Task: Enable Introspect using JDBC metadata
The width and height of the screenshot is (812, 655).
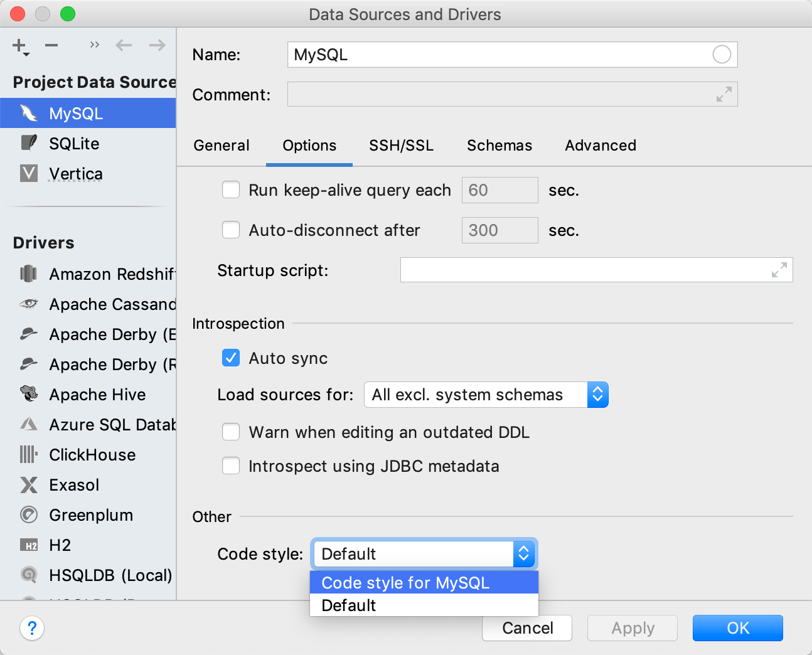Action: 231,466
